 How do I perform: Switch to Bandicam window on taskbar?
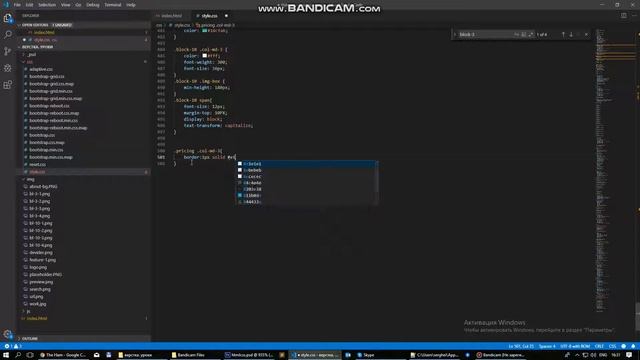click(x=500, y=355)
